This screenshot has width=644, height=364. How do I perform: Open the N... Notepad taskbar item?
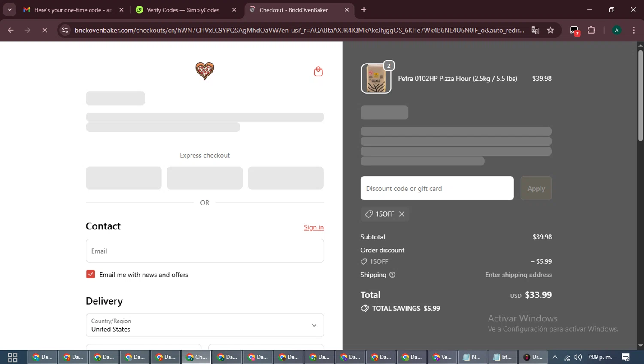tap(472, 357)
